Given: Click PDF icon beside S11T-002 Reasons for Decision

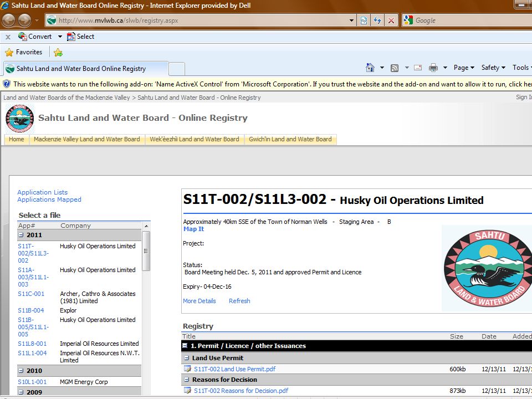Looking at the screenshot, I should [x=187, y=391].
